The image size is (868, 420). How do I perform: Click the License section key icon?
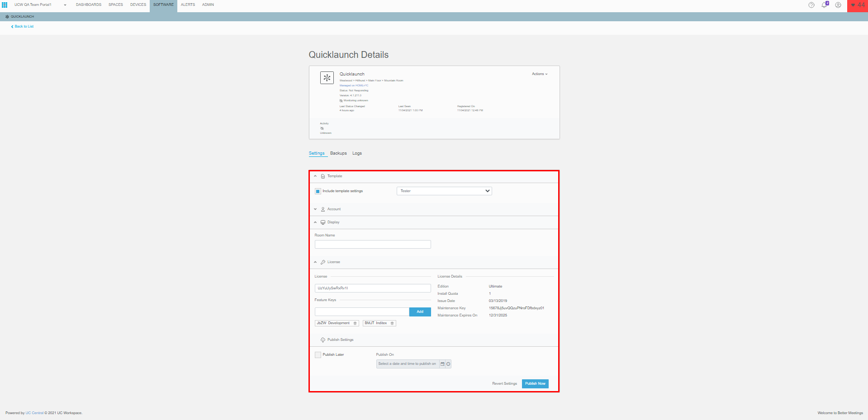(323, 262)
